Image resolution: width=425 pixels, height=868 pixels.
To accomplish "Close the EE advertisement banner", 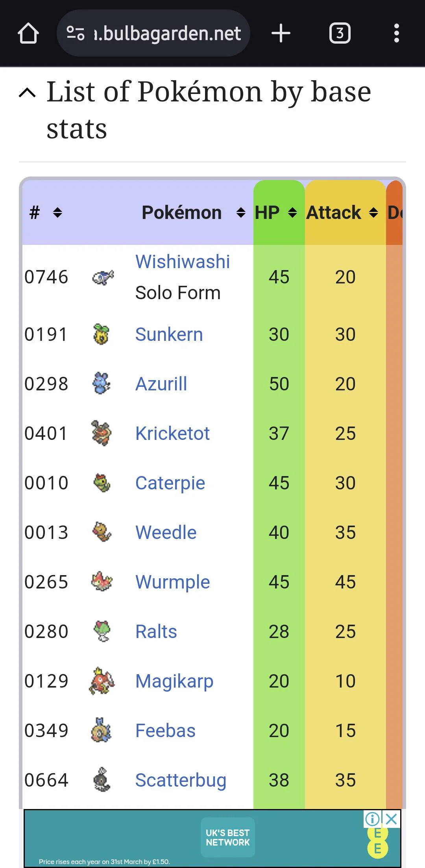I will (392, 819).
